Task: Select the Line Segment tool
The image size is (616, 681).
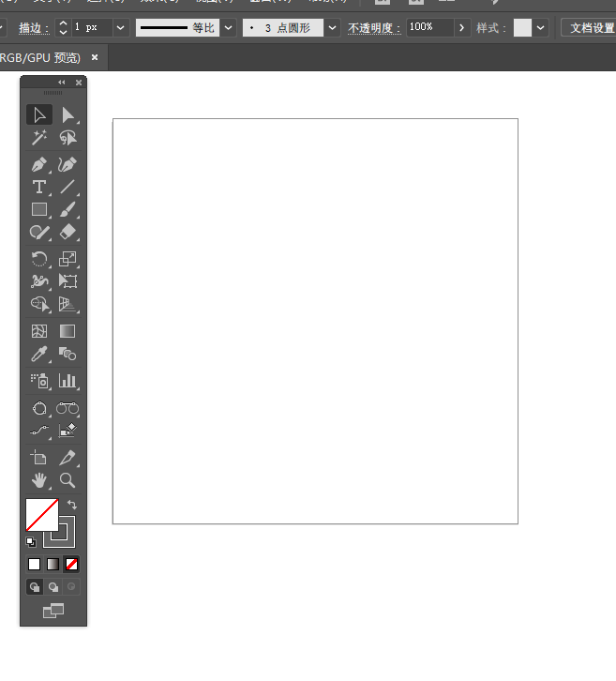Action: coord(68,188)
